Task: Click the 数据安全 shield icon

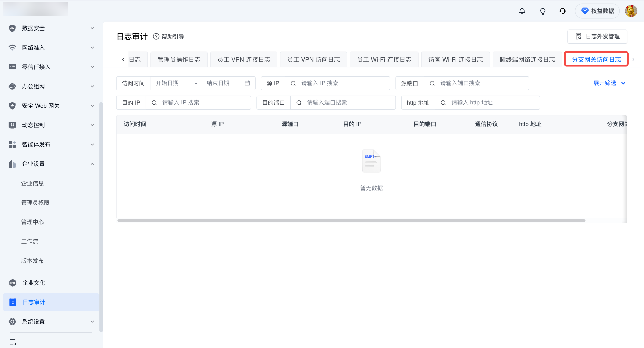Action: click(12, 28)
